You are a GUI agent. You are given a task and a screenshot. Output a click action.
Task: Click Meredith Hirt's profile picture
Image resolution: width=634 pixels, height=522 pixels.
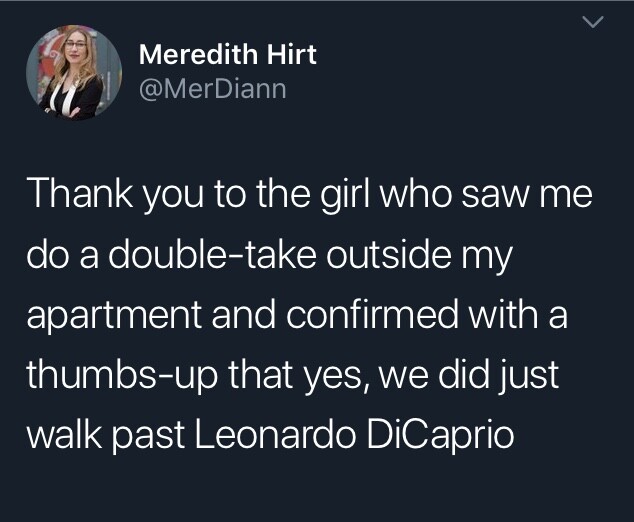[73, 73]
